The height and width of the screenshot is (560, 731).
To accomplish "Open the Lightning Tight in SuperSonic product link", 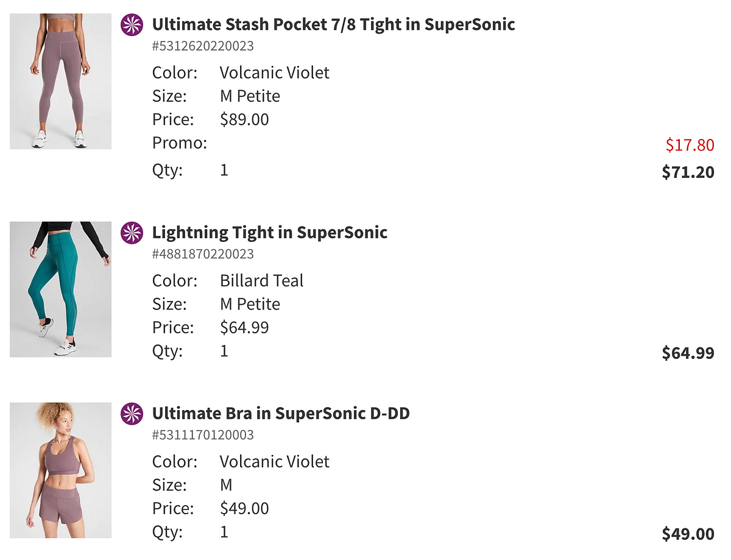I will pyautogui.click(x=269, y=233).
